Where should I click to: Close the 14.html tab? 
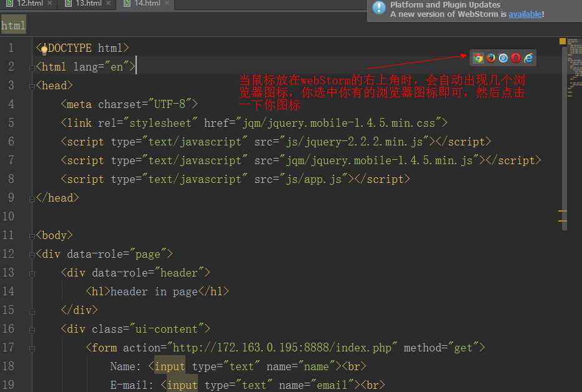click(167, 3)
